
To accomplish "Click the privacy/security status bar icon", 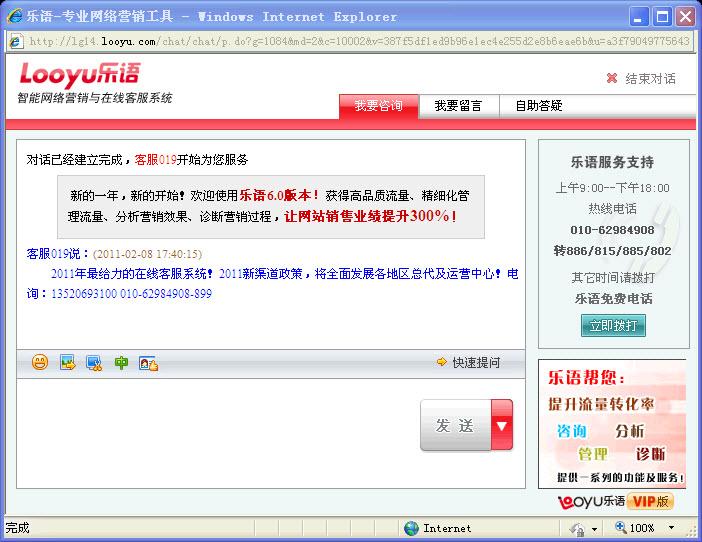I will pyautogui.click(x=577, y=529).
